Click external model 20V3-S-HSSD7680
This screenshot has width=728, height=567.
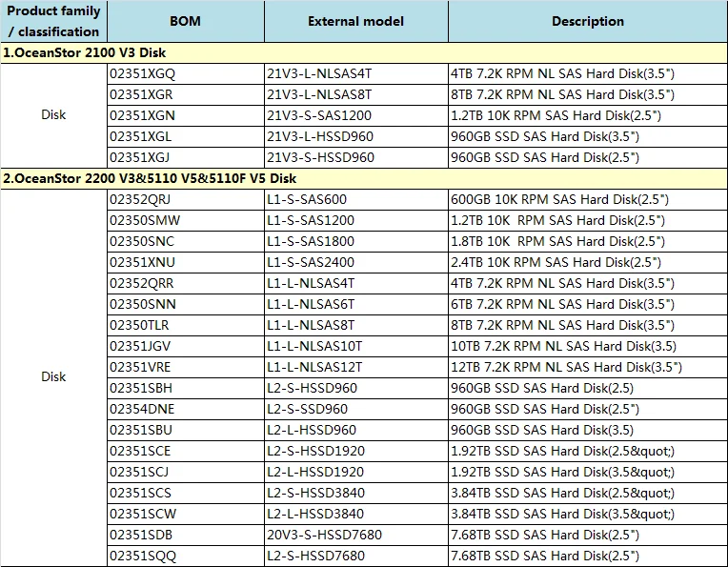point(324,535)
